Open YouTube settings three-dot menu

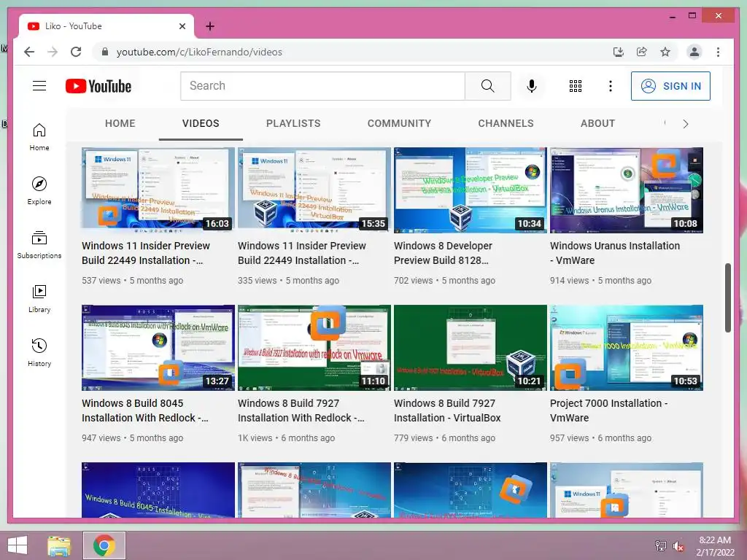611,86
